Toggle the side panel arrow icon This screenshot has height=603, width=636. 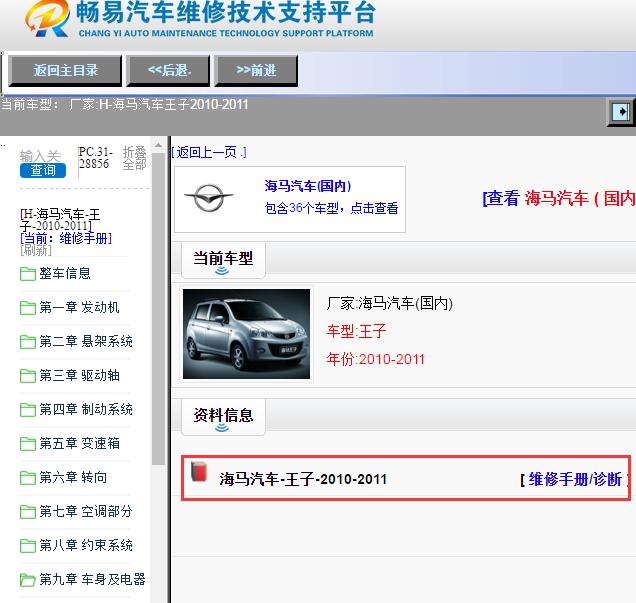tap(621, 112)
